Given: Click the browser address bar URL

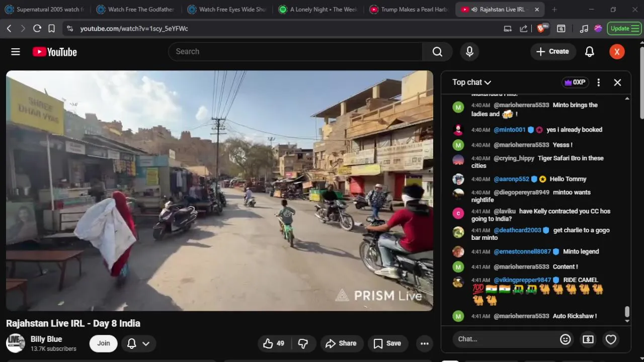Looking at the screenshot, I should click(134, 29).
